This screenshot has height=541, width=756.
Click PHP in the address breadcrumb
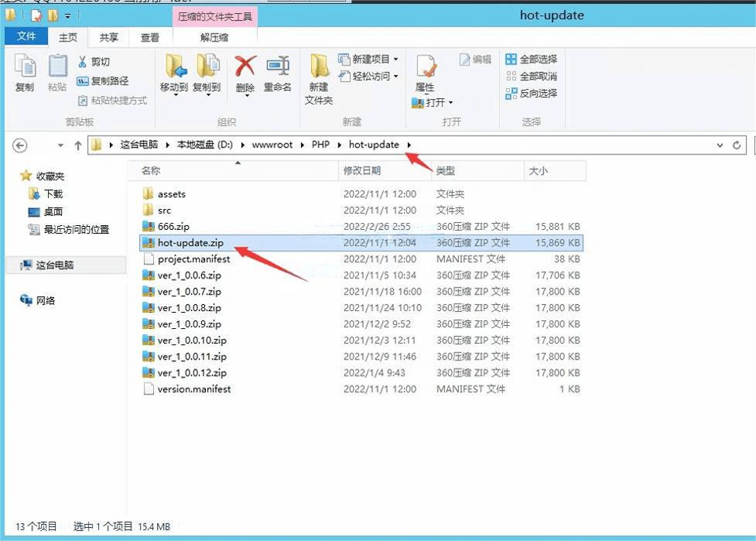tap(320, 145)
